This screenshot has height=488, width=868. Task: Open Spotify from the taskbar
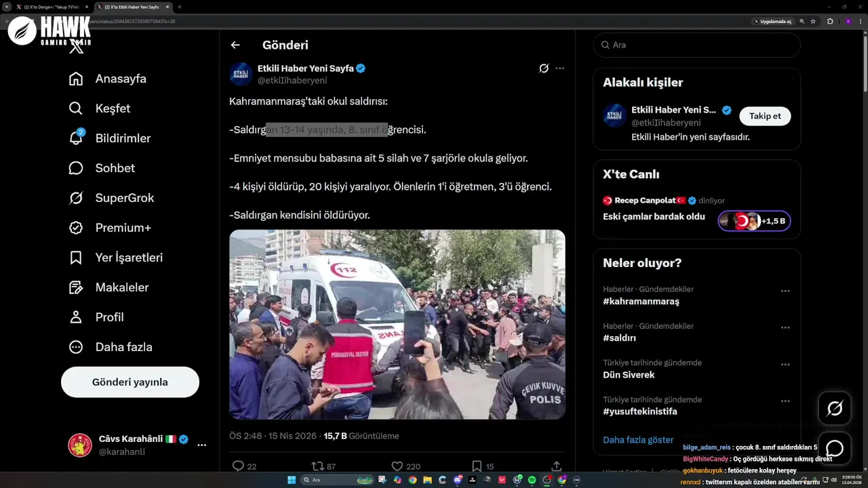point(532,480)
